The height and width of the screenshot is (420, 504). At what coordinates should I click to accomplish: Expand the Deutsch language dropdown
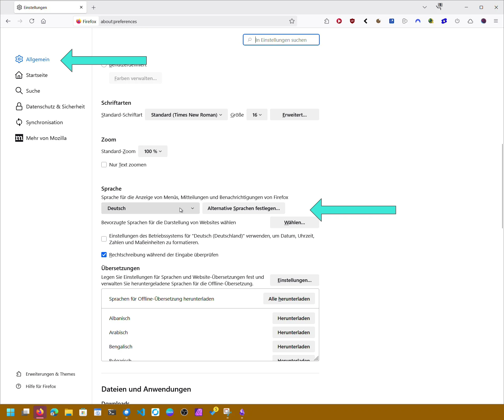coord(150,208)
